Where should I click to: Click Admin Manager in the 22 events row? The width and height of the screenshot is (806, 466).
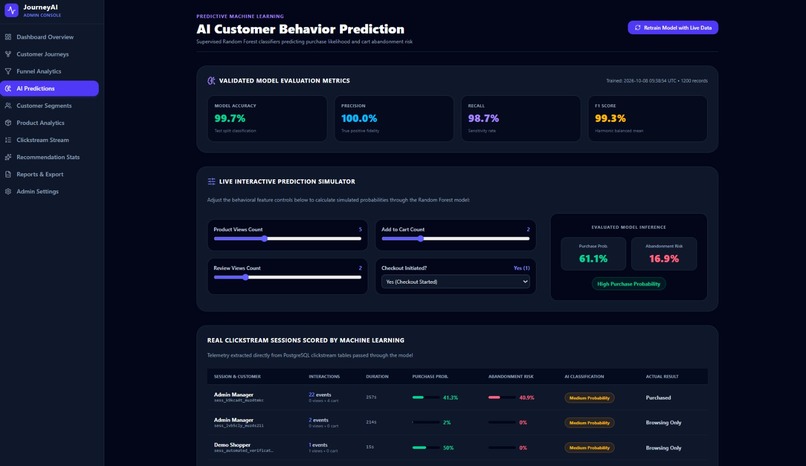click(233, 395)
